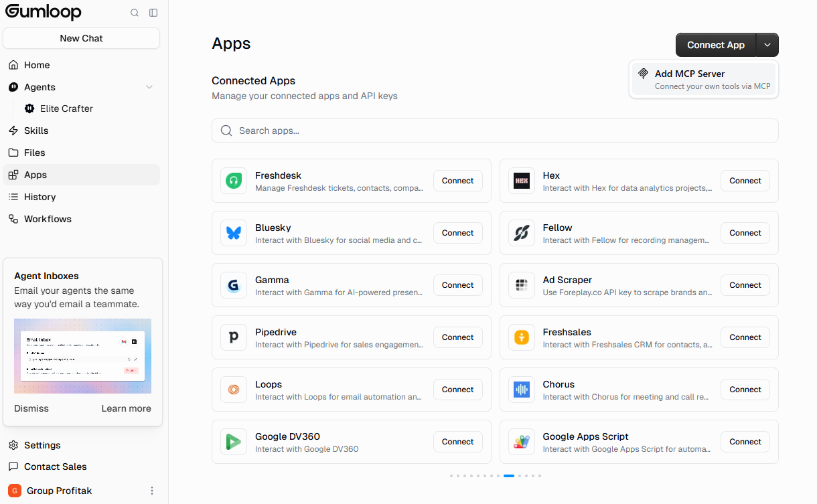The image size is (817, 504).
Task: Click the Bluesky butterfly icon
Action: tap(234, 233)
